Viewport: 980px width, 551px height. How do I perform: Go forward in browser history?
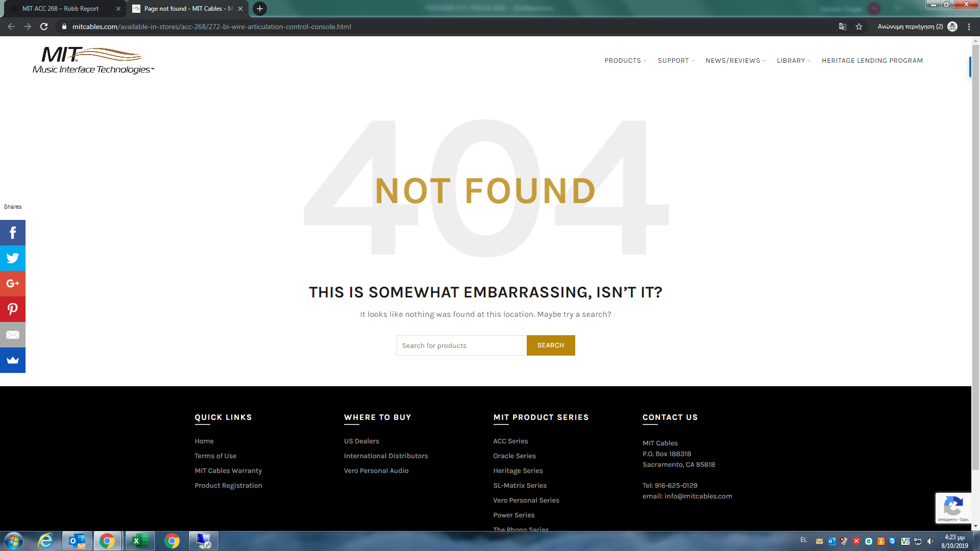[x=28, y=27]
